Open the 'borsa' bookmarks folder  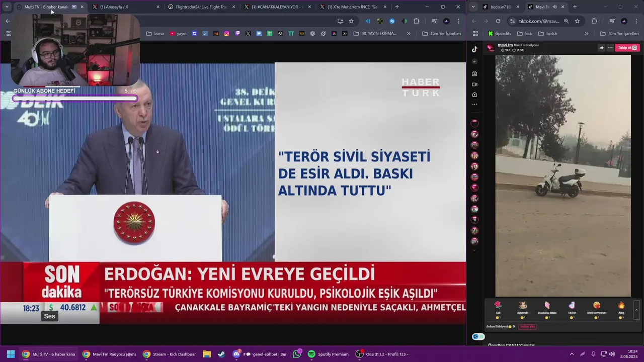point(155,34)
